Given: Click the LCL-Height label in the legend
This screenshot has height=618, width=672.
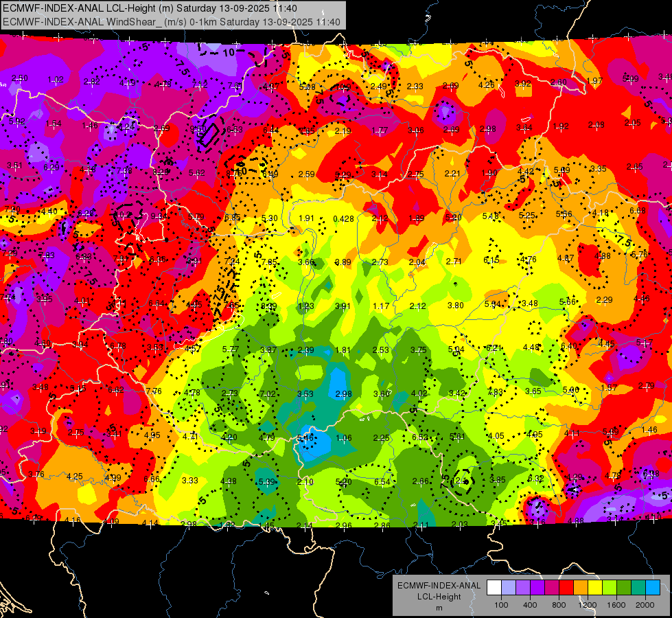Looking at the screenshot, I should [439, 597].
